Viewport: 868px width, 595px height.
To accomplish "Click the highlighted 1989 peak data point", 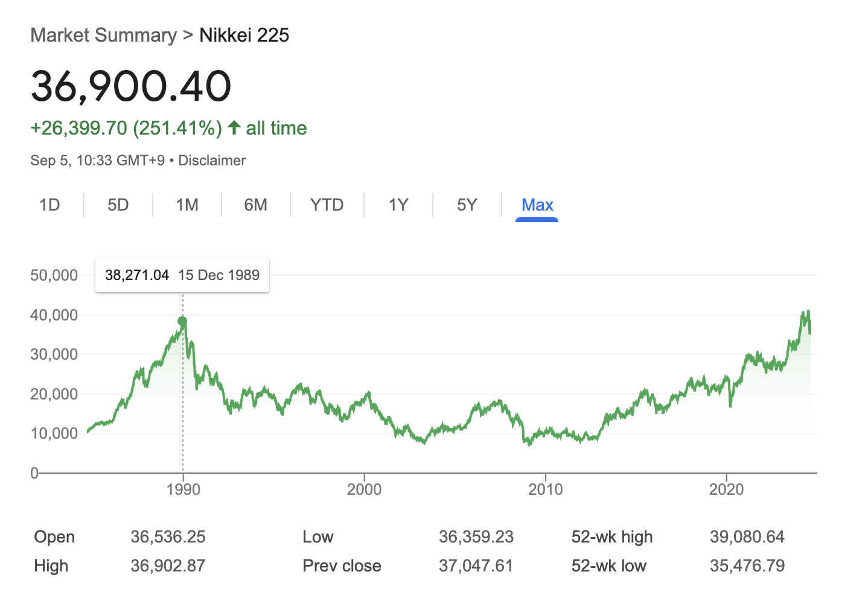I will point(182,321).
